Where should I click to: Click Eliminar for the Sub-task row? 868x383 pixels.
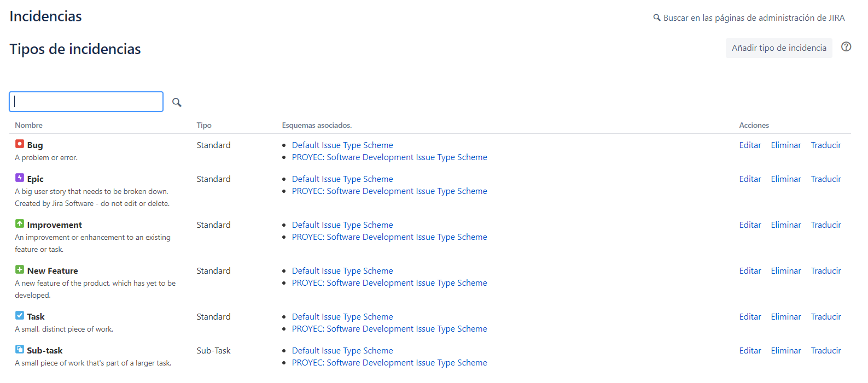[x=786, y=351]
